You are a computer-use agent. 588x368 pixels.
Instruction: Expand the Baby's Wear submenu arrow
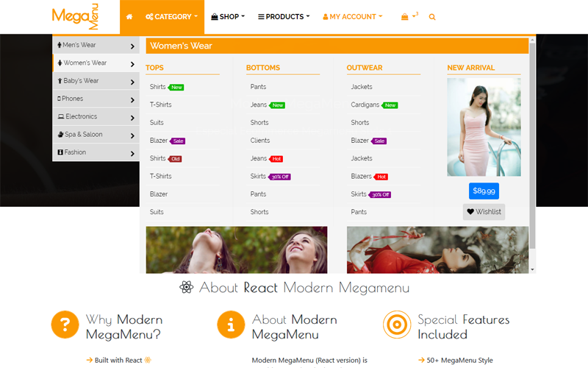[x=132, y=82]
